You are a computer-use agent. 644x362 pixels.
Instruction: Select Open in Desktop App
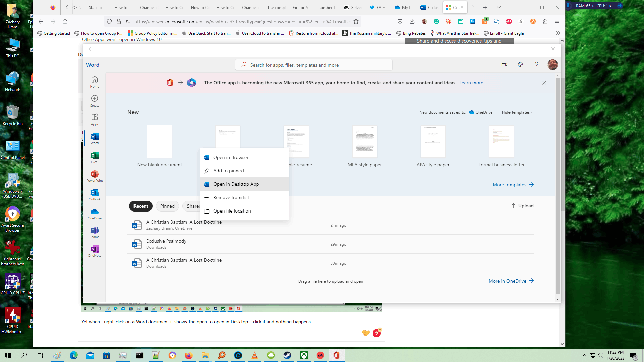[x=236, y=184]
